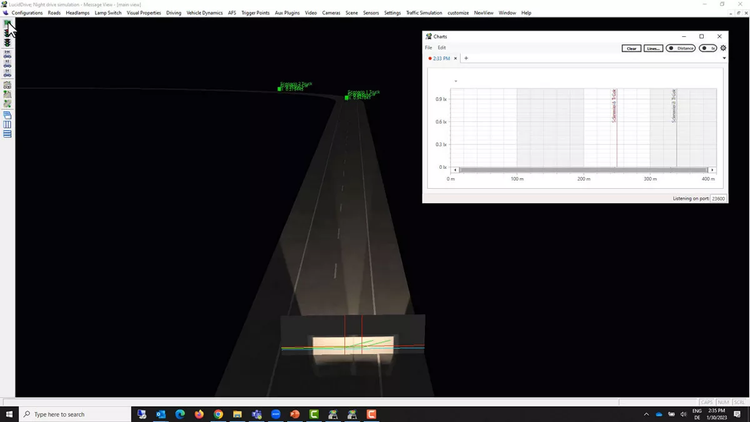The width and height of the screenshot is (750, 422).
Task: Click chart scrollbar right arrow
Action: coord(712,170)
